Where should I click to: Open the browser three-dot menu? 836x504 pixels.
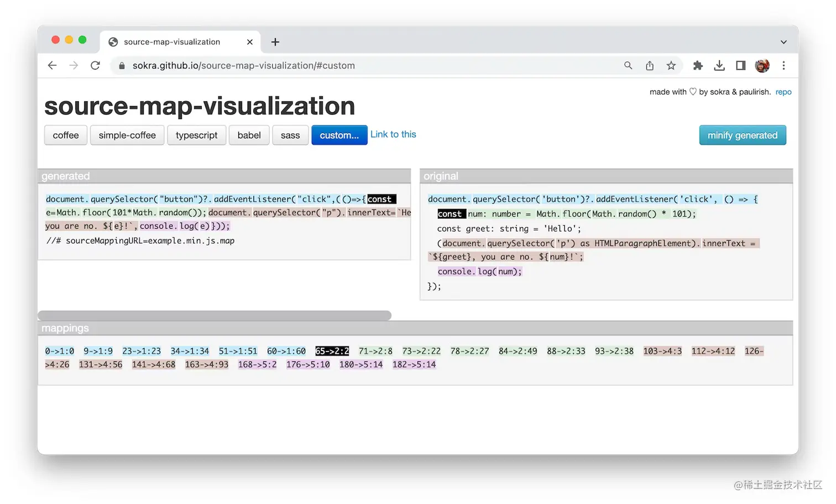pos(783,65)
